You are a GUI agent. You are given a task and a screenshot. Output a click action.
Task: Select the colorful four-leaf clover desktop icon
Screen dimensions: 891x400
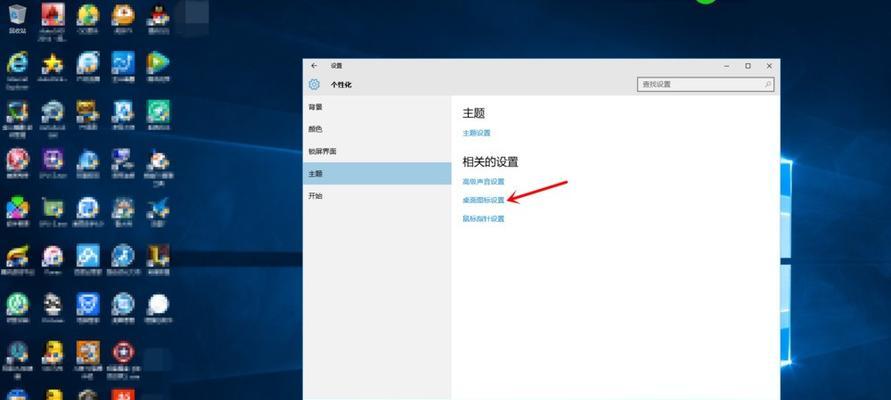tap(18, 208)
